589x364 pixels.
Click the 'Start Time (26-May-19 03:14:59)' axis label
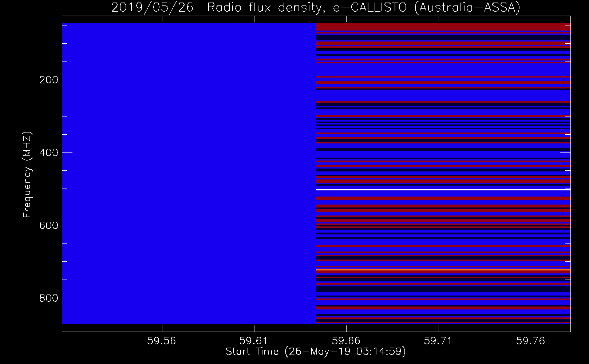pyautogui.click(x=316, y=352)
